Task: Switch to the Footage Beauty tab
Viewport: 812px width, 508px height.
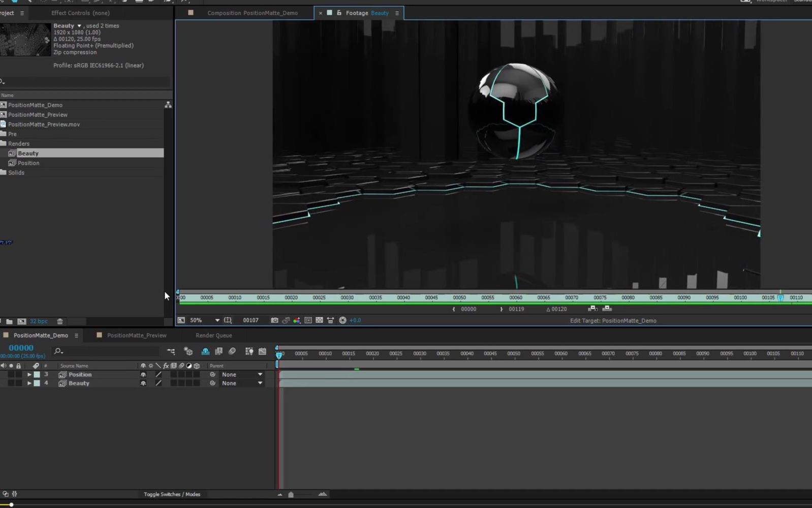Action: pyautogui.click(x=367, y=13)
